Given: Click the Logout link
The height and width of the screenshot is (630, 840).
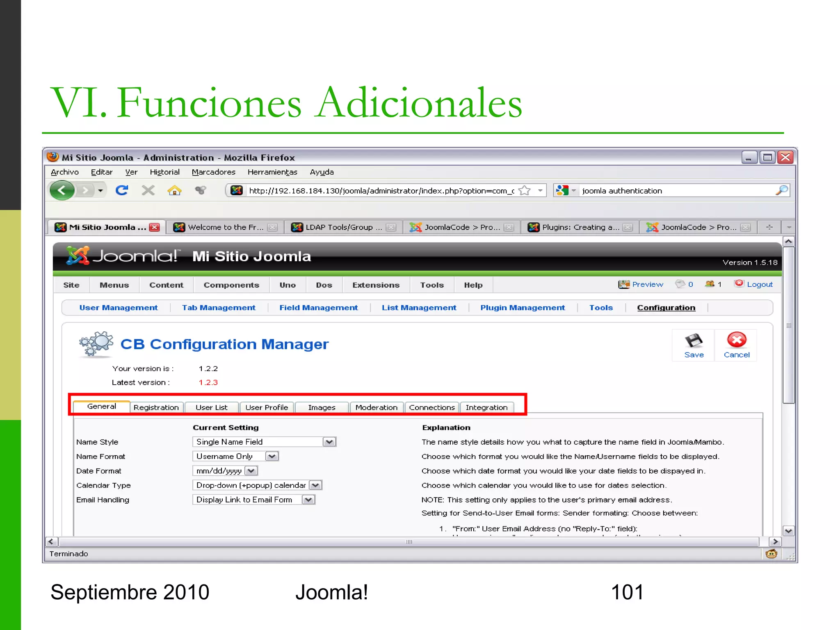Looking at the screenshot, I should [760, 284].
